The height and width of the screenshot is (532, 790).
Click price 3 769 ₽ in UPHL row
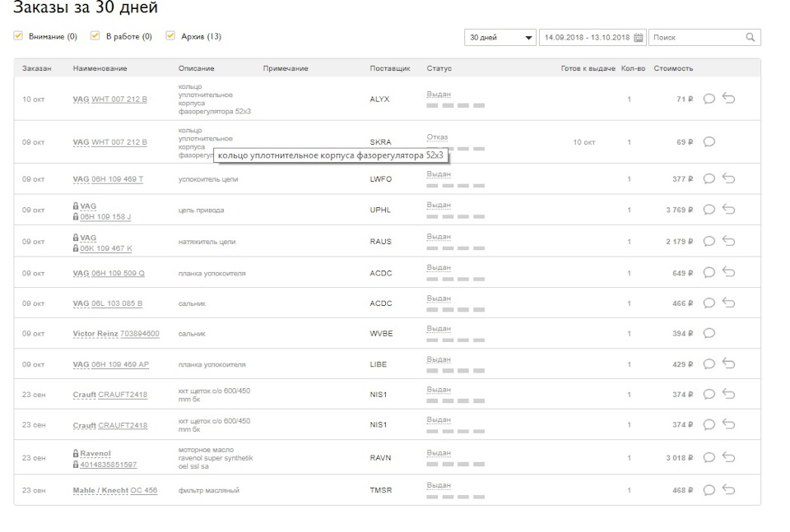679,210
